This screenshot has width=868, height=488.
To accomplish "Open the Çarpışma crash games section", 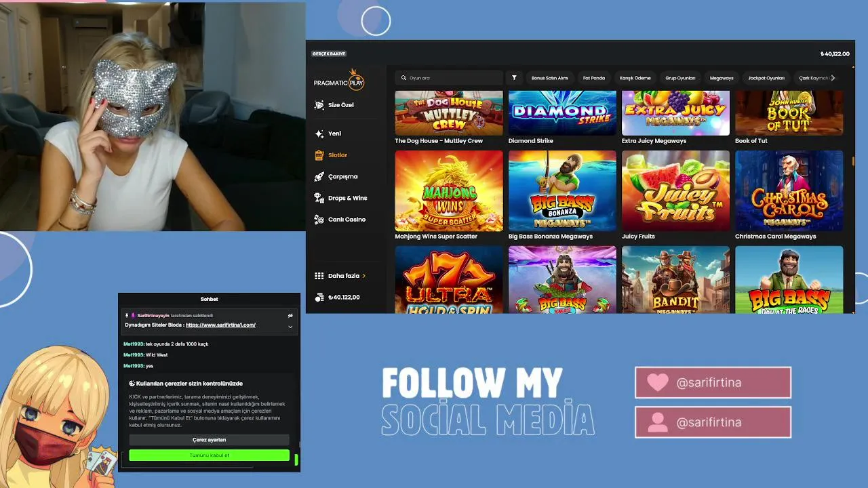I will [336, 176].
